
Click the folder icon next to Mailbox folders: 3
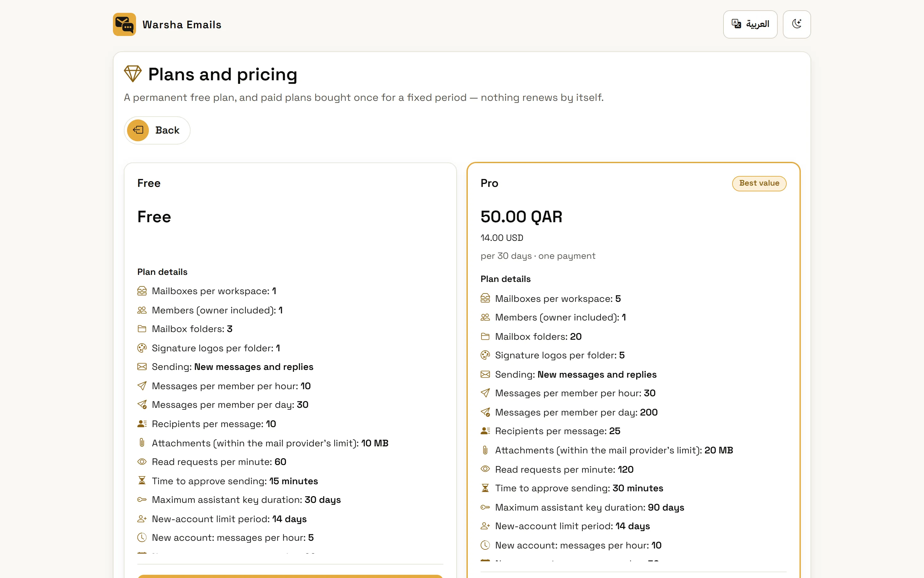tap(142, 329)
